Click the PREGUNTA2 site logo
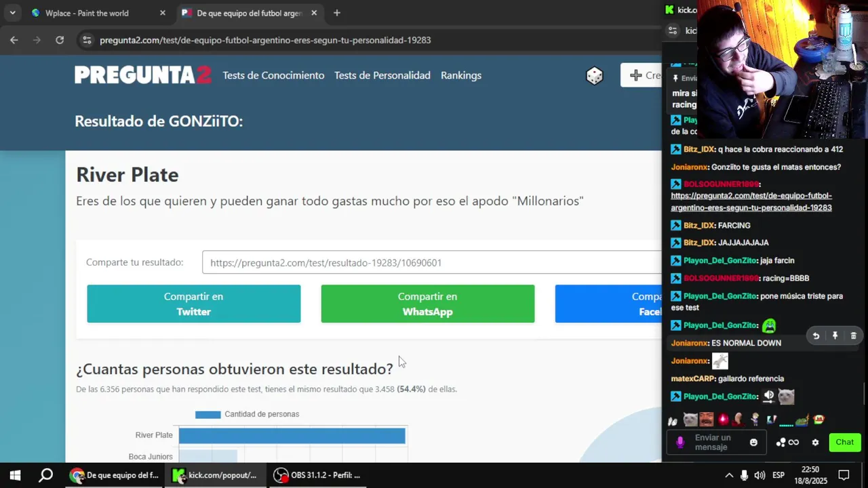This screenshot has width=868, height=488. click(x=143, y=75)
